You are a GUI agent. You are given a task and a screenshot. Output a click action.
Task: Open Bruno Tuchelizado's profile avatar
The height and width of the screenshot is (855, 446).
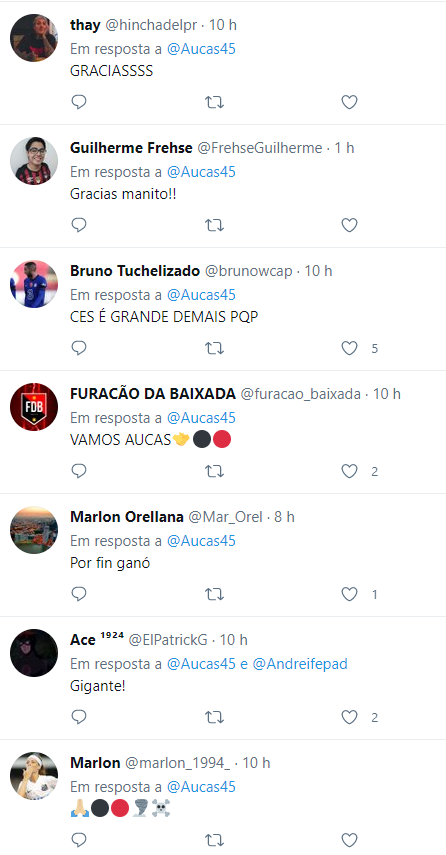point(34,284)
